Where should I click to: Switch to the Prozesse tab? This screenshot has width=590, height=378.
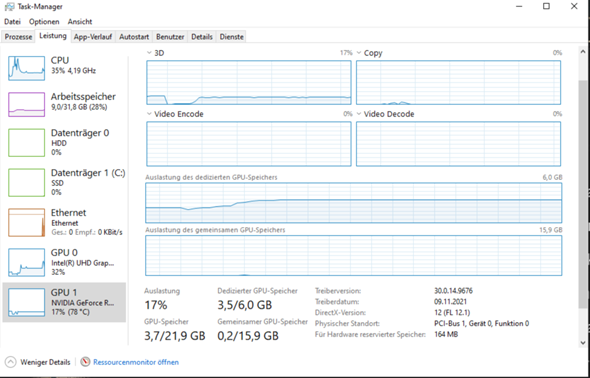tap(18, 37)
